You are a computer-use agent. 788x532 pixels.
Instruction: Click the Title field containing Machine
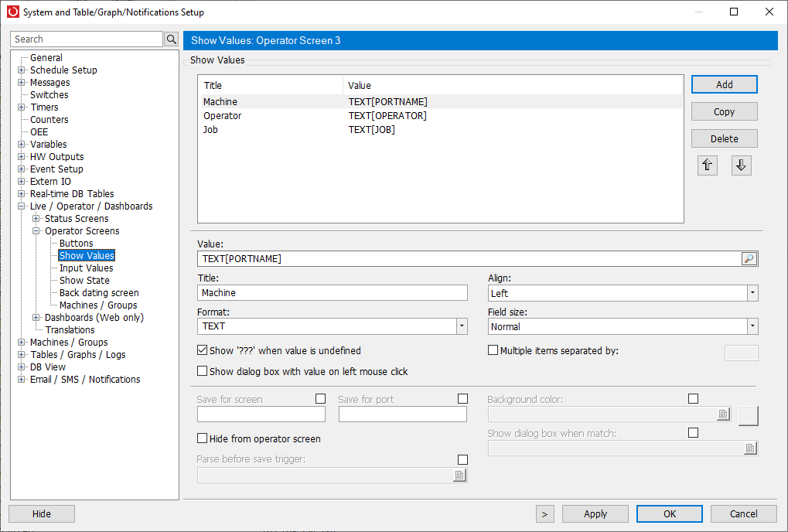[333, 293]
